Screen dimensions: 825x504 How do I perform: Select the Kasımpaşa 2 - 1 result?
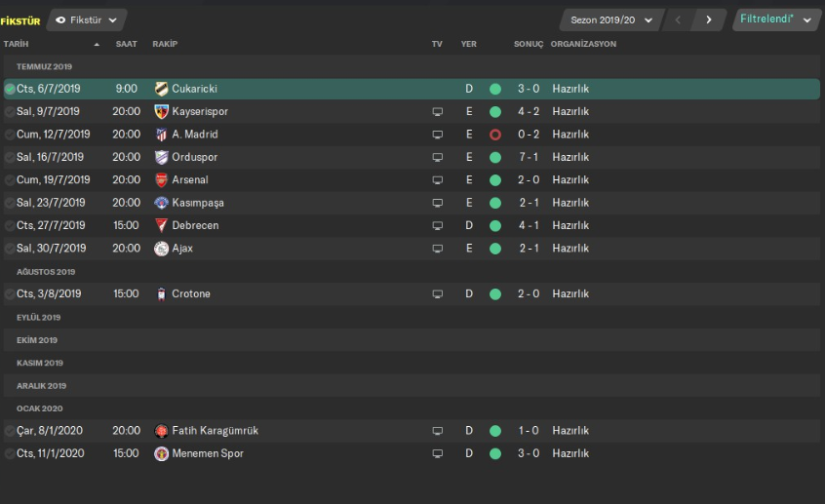[528, 203]
